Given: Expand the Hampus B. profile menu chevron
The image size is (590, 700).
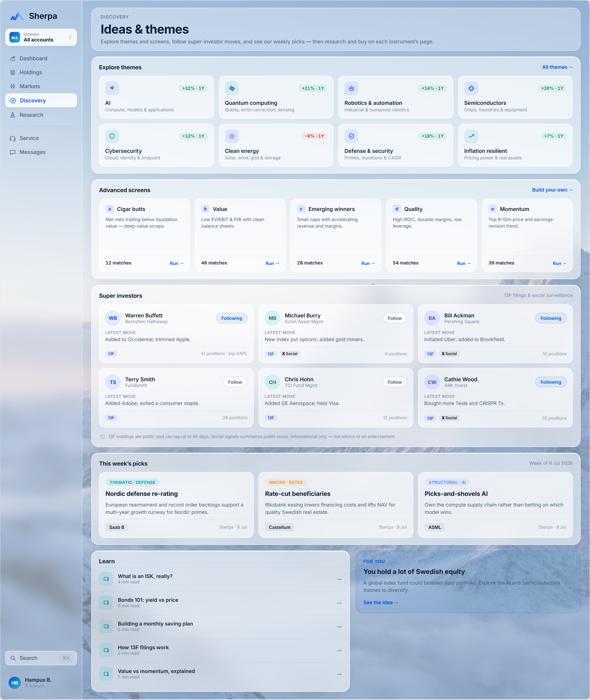Looking at the screenshot, I should [x=70, y=683].
